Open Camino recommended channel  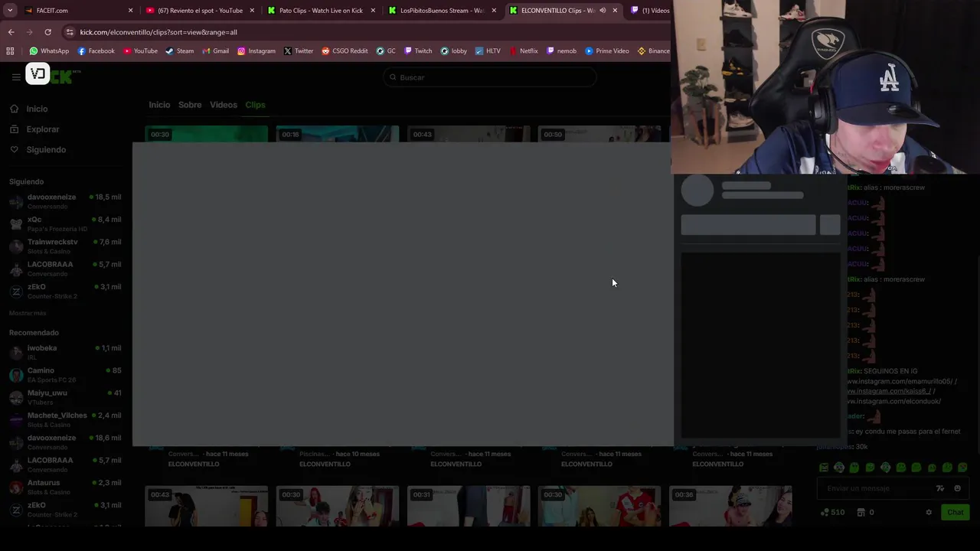(66, 374)
